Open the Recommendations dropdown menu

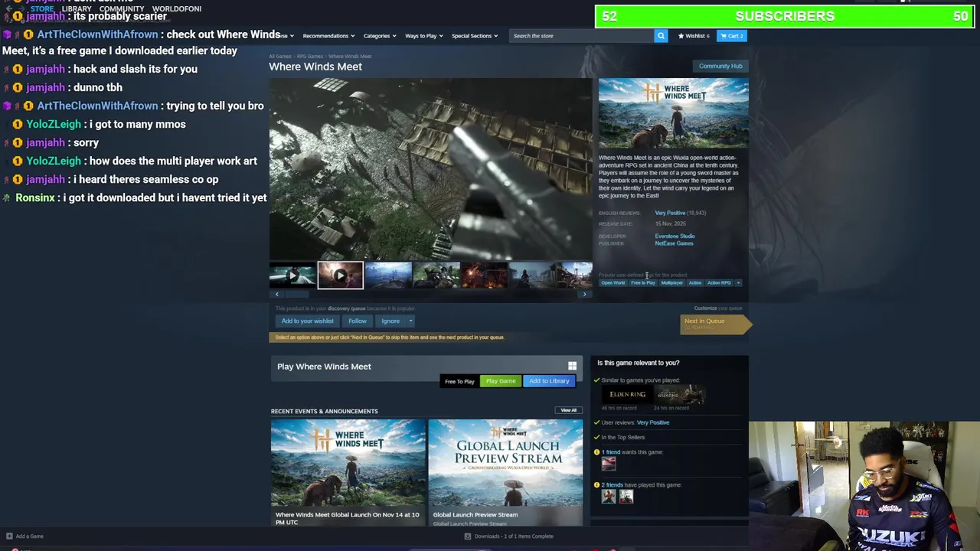pyautogui.click(x=328, y=36)
